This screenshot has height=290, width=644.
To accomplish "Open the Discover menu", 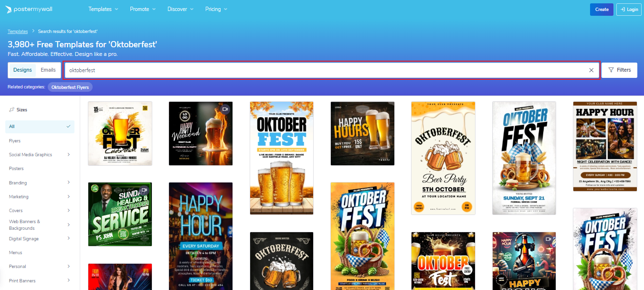I will point(180,9).
